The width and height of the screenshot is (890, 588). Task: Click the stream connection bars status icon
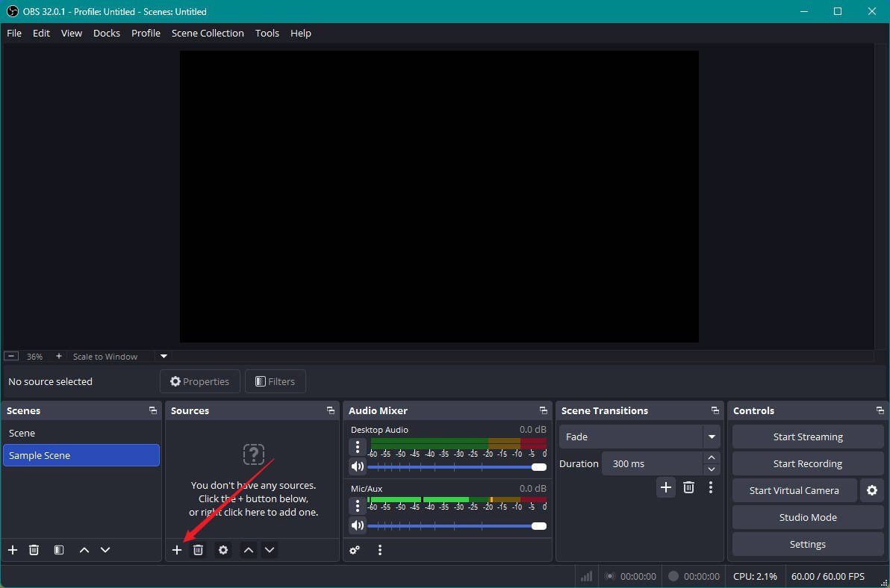click(x=586, y=576)
